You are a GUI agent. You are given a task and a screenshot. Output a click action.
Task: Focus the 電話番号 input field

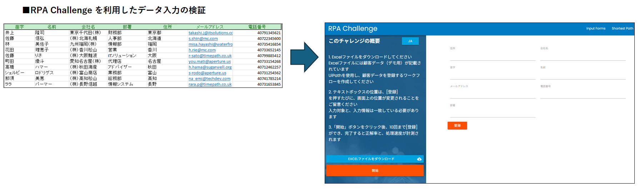[x=583, y=94]
